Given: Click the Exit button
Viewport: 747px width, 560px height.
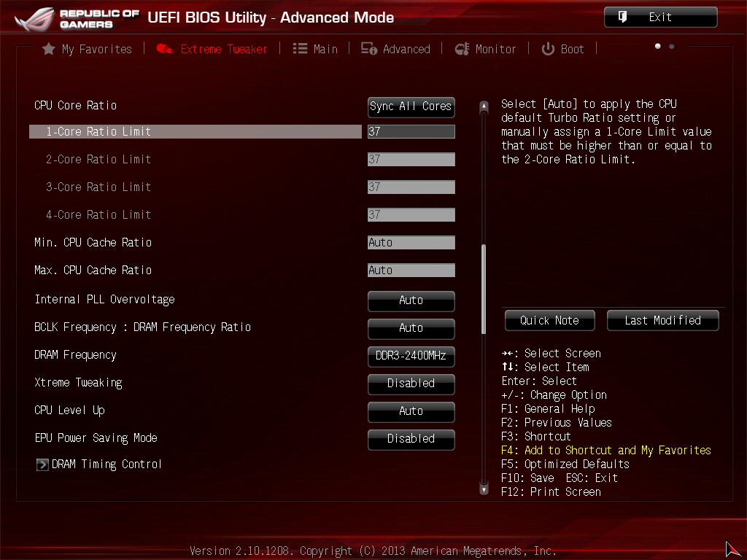Looking at the screenshot, I should [660, 17].
